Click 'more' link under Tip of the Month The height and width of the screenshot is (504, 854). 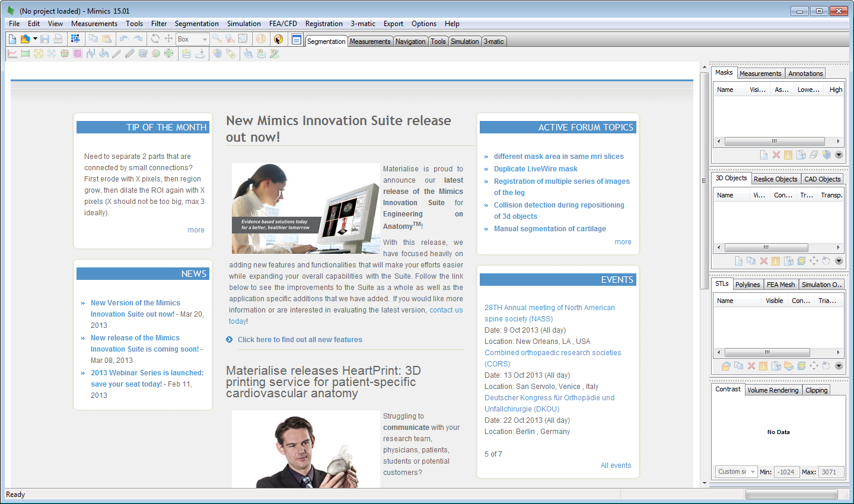(x=196, y=230)
